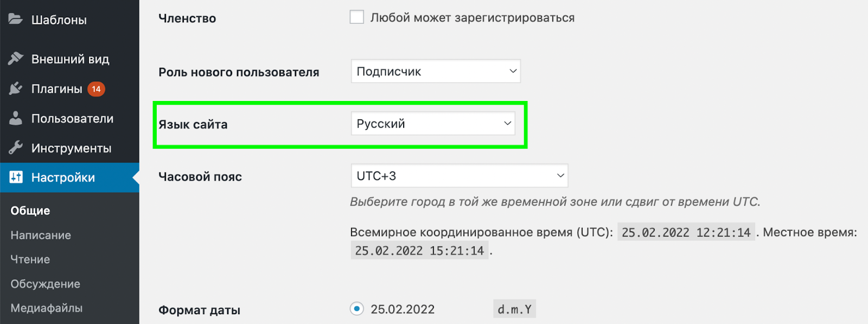The height and width of the screenshot is (324, 868).
Task: Click the Плагины menu label
Action: 57,88
